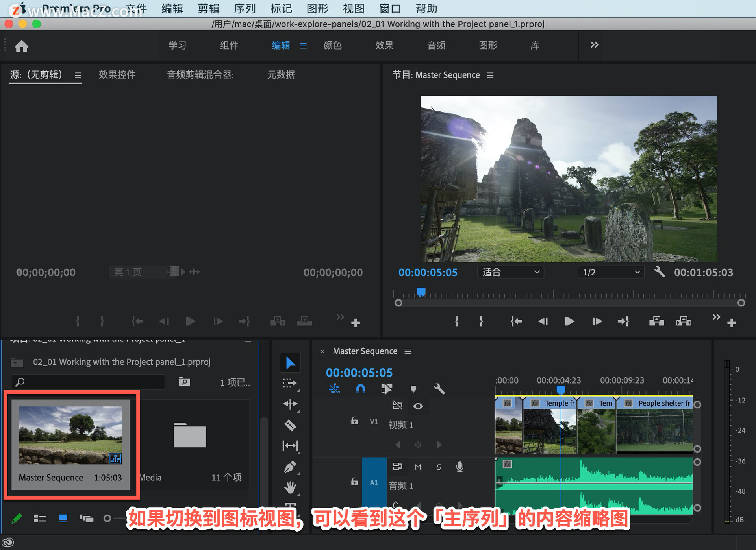Switch to 元数据 tab
The height and width of the screenshot is (550, 756).
281,75
